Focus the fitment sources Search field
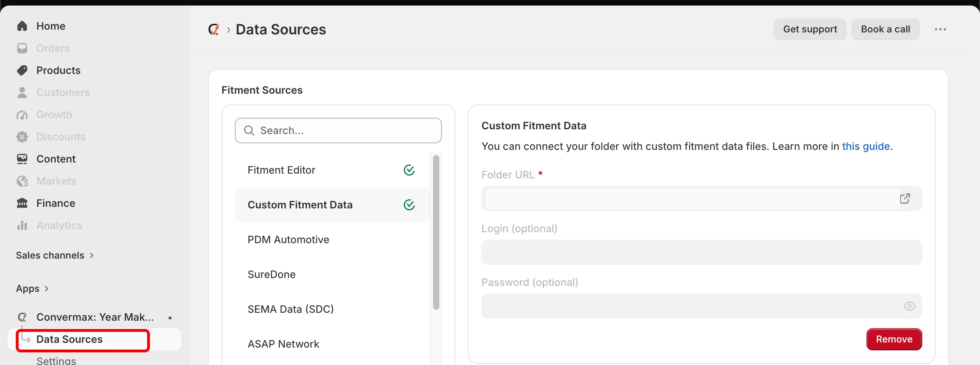 click(x=338, y=130)
